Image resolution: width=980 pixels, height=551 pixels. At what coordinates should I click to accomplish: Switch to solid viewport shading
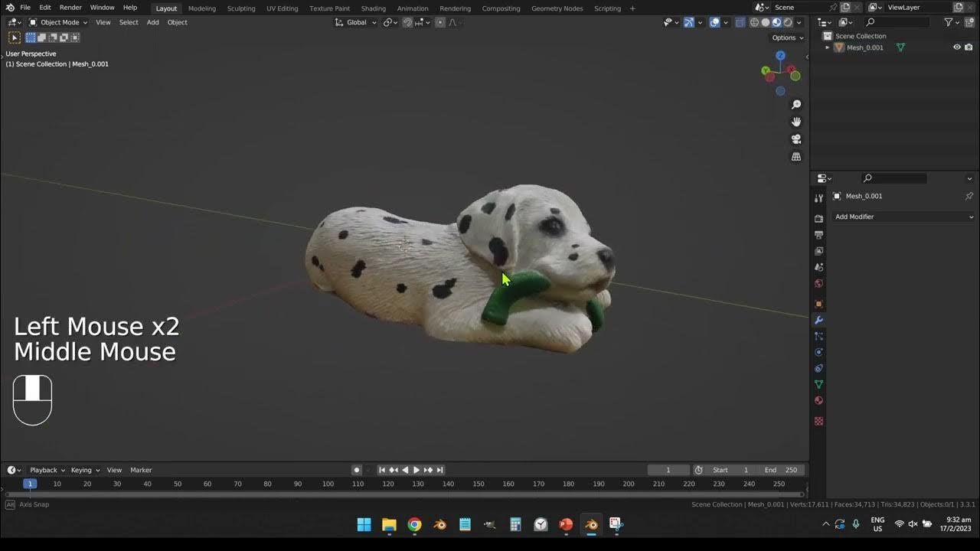click(x=766, y=22)
